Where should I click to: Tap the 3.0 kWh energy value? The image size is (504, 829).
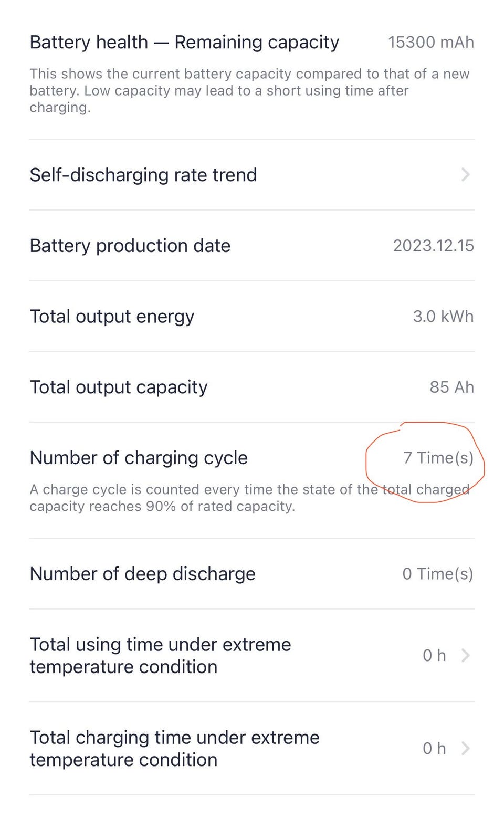pos(443,317)
